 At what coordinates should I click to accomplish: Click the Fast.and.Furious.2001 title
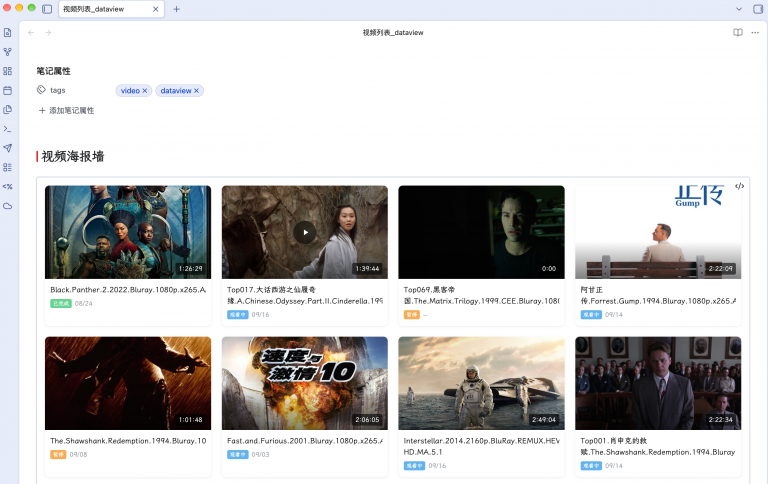(x=305, y=441)
